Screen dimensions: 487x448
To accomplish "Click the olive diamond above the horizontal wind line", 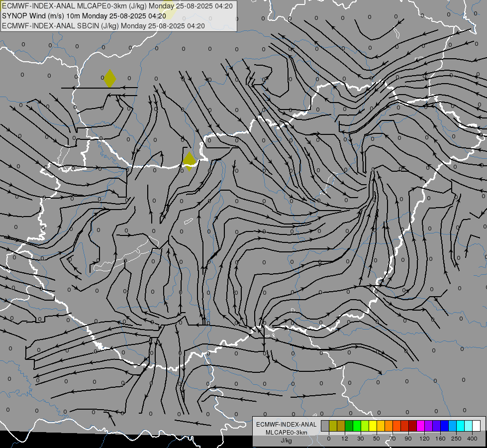I will click(109, 78).
